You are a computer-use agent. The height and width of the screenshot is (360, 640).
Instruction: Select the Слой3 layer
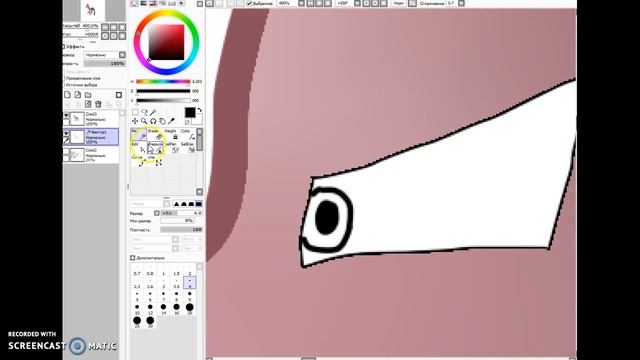click(91, 119)
